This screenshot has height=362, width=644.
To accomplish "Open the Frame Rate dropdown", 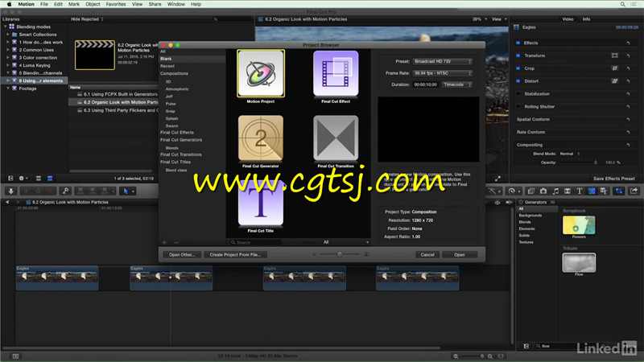I will click(442, 73).
